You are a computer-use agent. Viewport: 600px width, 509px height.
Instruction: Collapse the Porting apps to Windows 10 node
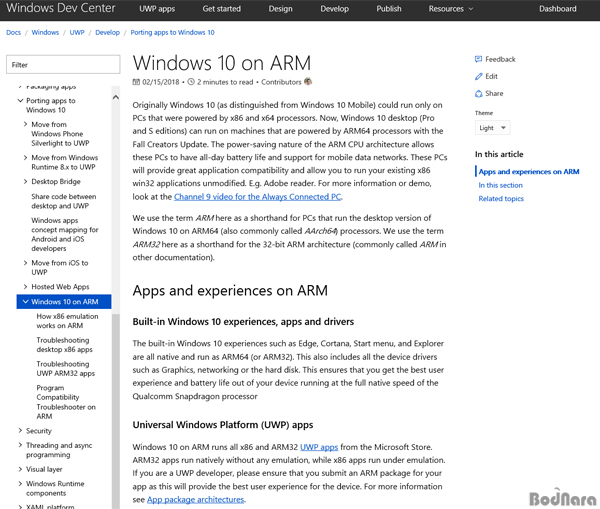(20, 101)
